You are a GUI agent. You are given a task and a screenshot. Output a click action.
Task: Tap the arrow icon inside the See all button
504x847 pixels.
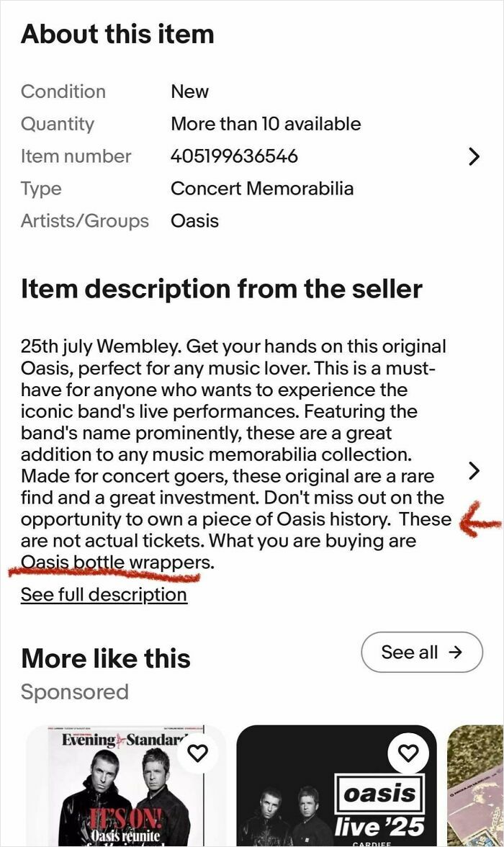454,652
